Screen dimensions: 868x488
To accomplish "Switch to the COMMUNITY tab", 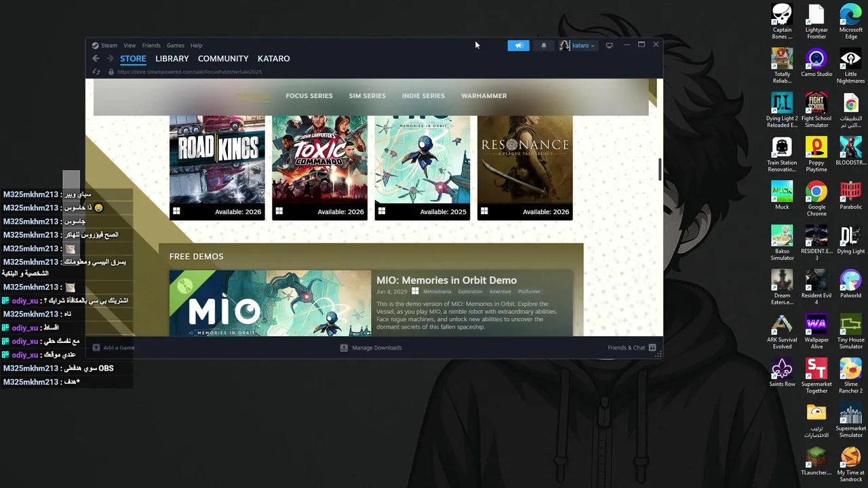I will 223,58.
